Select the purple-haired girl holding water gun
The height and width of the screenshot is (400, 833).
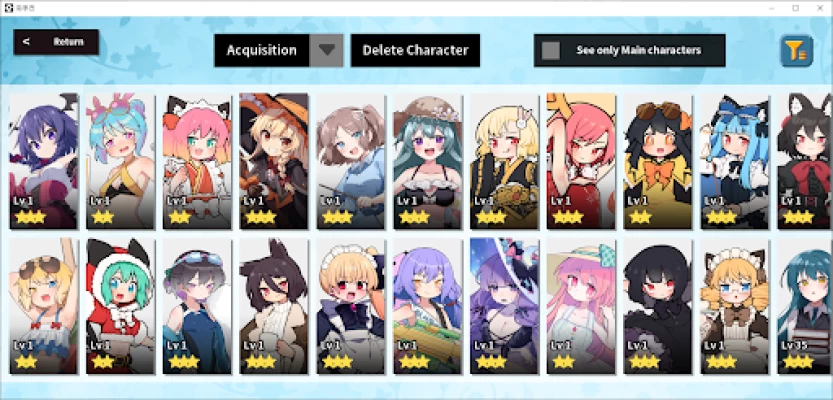point(427,306)
